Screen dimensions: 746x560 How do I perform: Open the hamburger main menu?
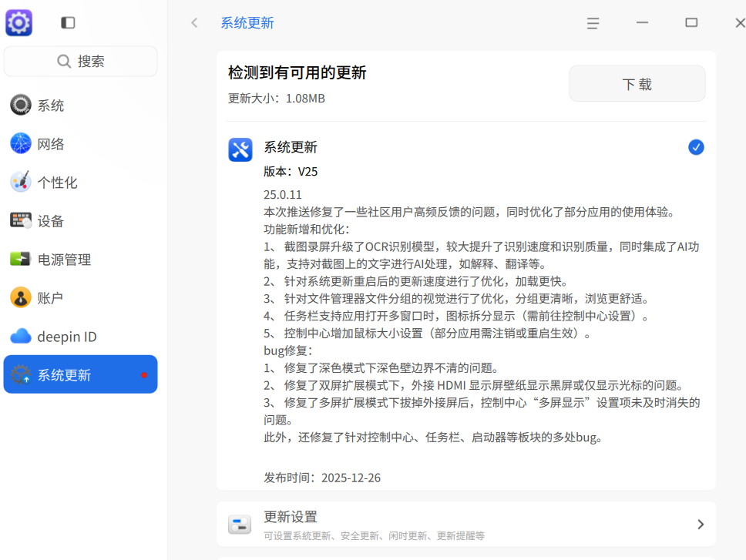593,23
